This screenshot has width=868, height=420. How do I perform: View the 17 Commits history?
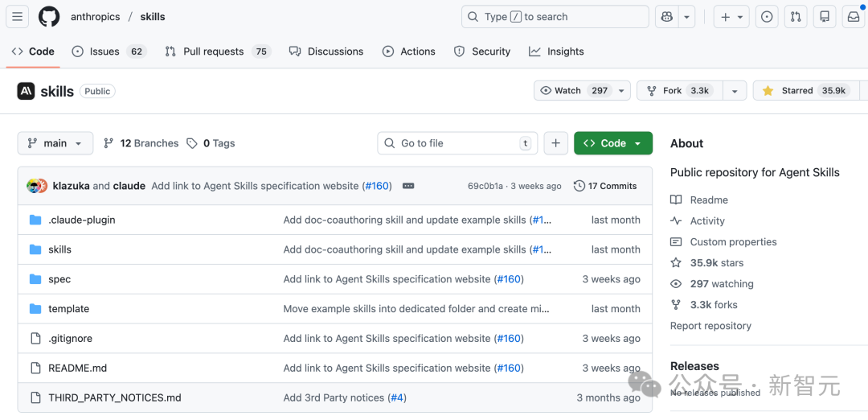coord(605,186)
